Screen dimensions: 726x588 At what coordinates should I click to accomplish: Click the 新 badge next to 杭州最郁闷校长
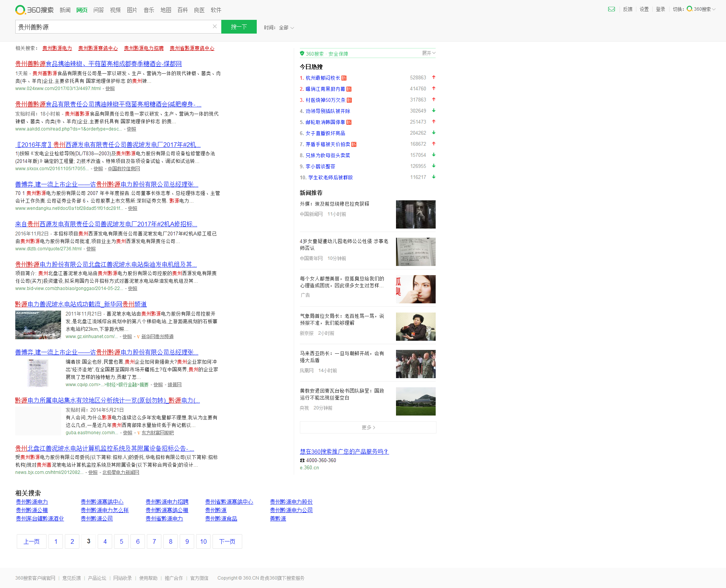344,78
